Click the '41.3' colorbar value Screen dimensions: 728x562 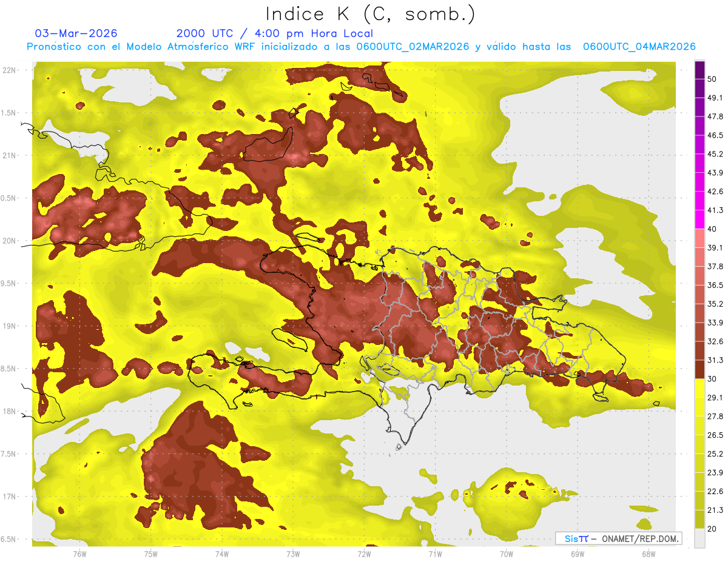(x=715, y=210)
